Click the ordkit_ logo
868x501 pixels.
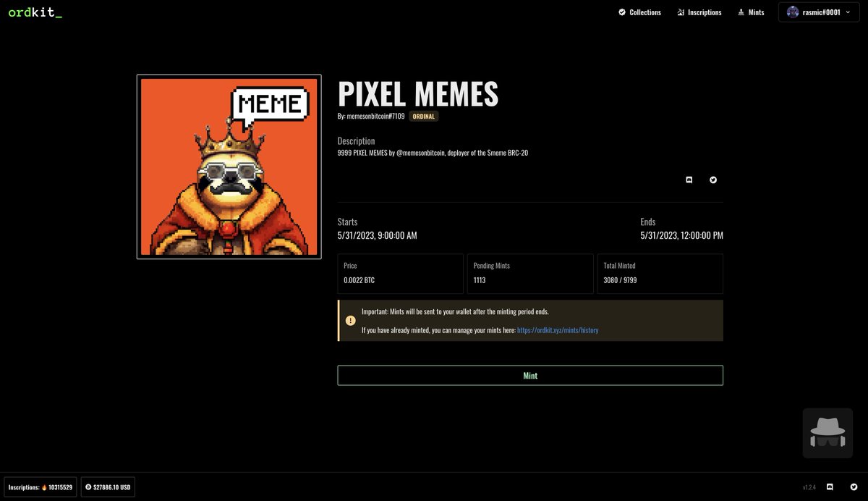pyautogui.click(x=35, y=12)
